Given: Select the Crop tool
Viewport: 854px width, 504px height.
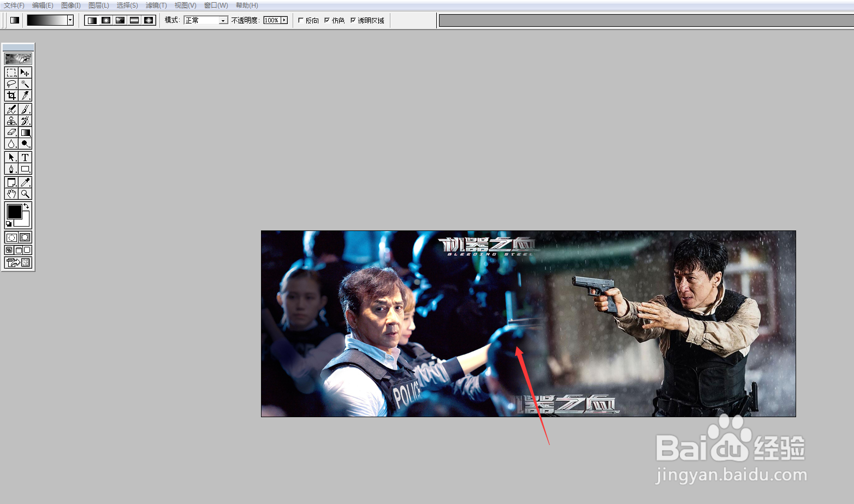Looking at the screenshot, I should 11,96.
